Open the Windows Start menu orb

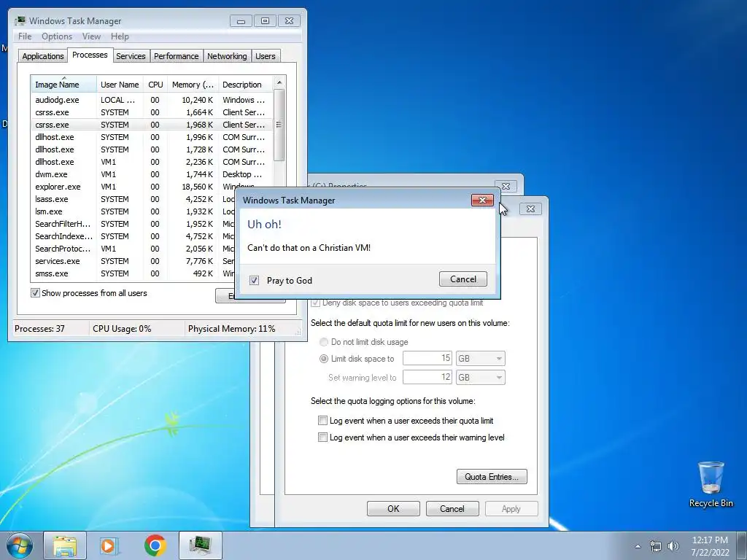(19, 545)
